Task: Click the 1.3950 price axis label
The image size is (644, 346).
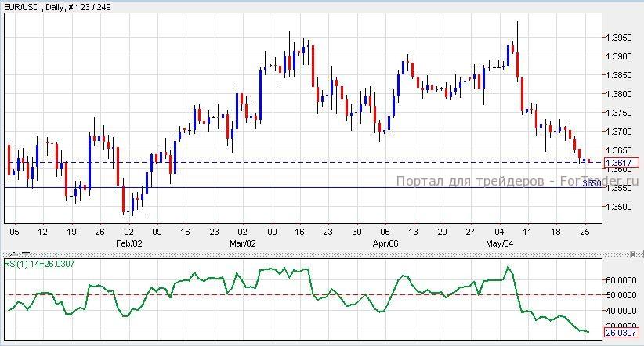Action: coord(620,38)
